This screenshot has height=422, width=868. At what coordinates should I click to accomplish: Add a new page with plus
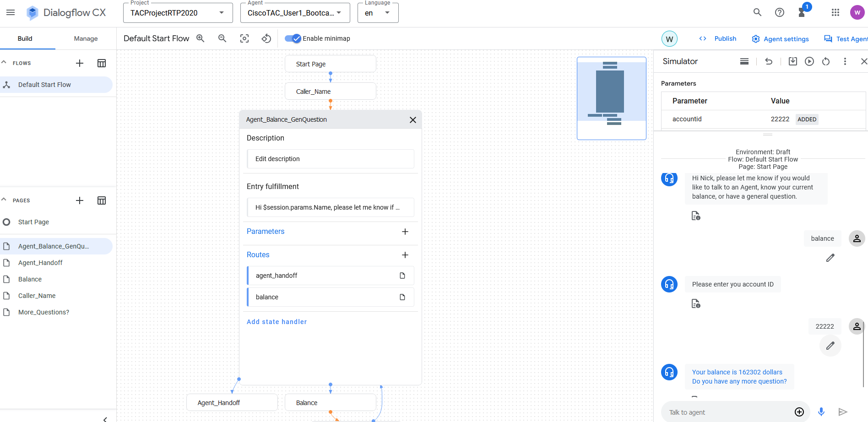click(x=80, y=200)
